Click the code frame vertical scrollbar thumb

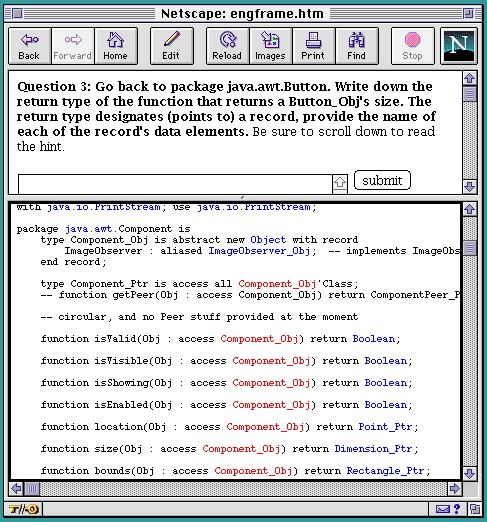point(470,248)
